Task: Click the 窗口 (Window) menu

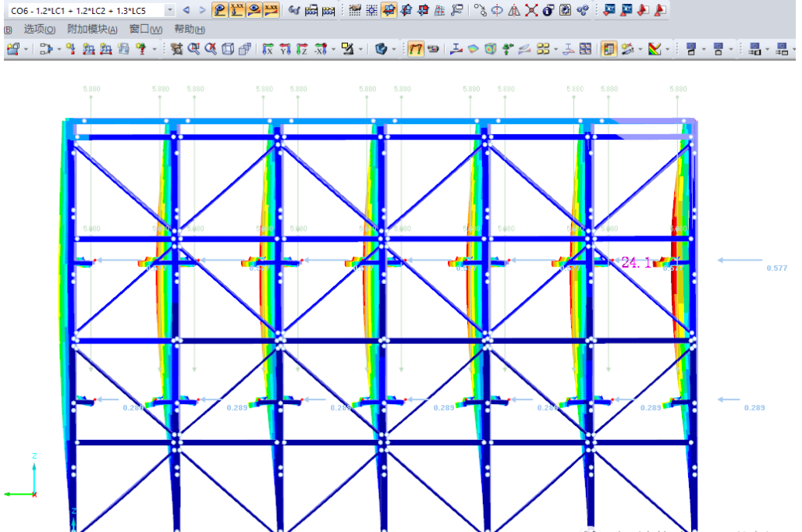Action: tap(146, 30)
